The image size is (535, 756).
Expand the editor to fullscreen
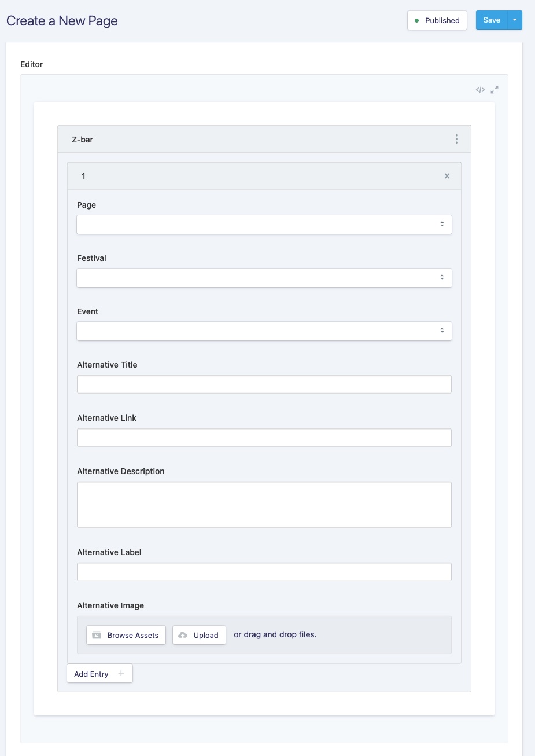pyautogui.click(x=495, y=90)
